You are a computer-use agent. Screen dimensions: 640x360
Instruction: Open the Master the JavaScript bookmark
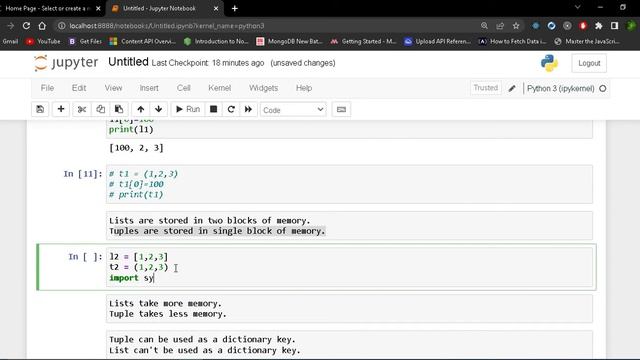tap(587, 41)
